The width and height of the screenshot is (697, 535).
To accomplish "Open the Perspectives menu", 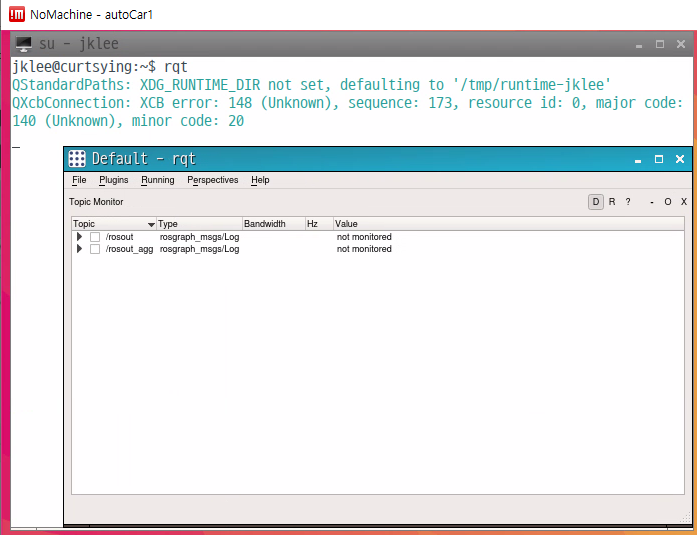I will tap(213, 180).
